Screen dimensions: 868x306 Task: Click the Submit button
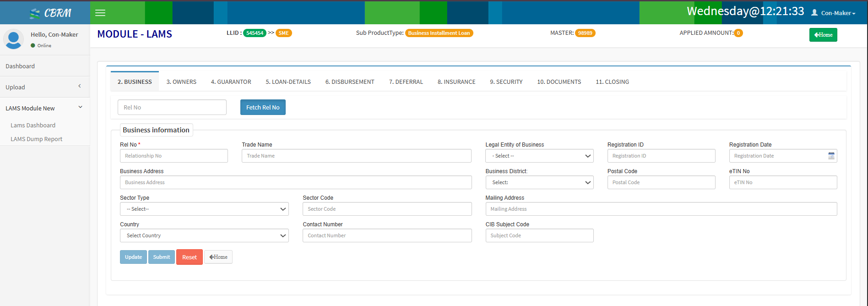(161, 257)
